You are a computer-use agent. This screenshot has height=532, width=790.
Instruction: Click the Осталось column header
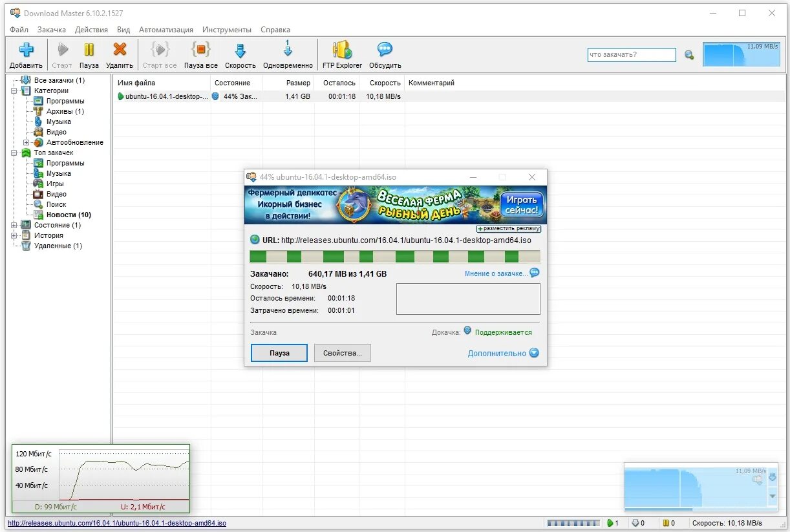337,83
